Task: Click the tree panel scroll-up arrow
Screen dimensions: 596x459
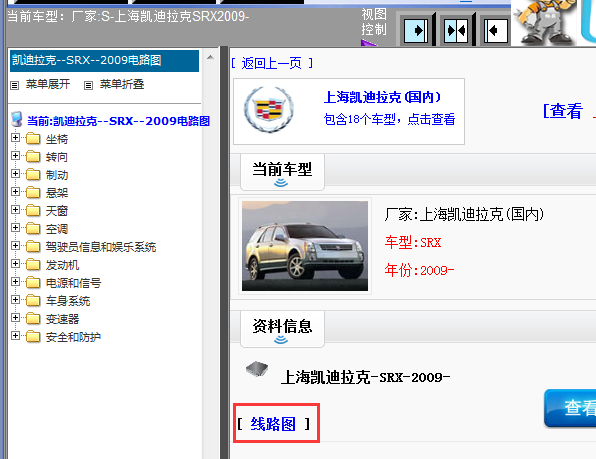Action: 210,57
